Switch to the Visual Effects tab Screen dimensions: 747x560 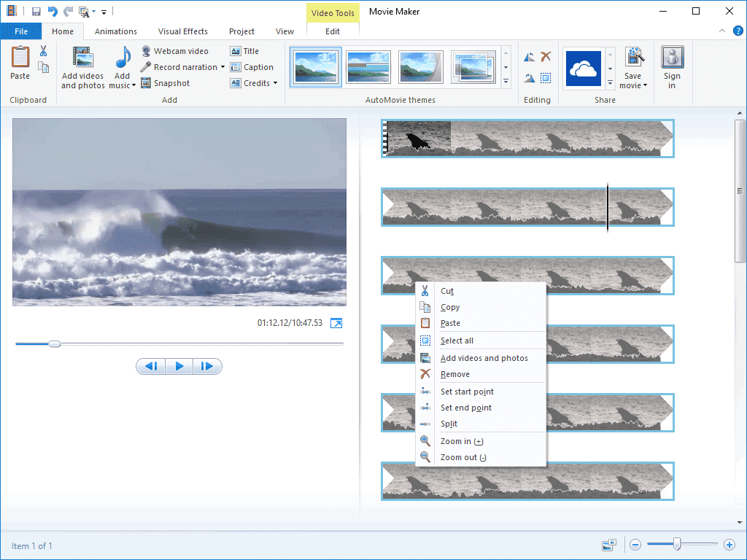(x=183, y=31)
